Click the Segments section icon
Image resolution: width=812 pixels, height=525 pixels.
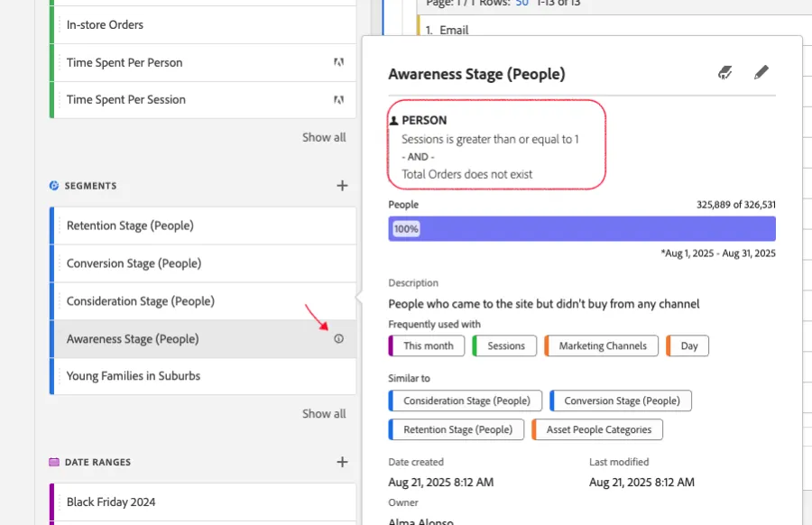coord(54,185)
